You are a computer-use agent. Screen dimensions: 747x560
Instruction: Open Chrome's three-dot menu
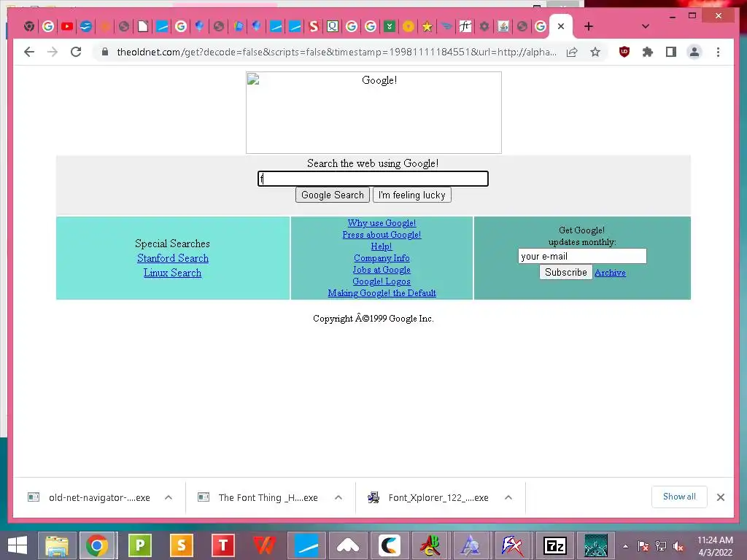718,52
